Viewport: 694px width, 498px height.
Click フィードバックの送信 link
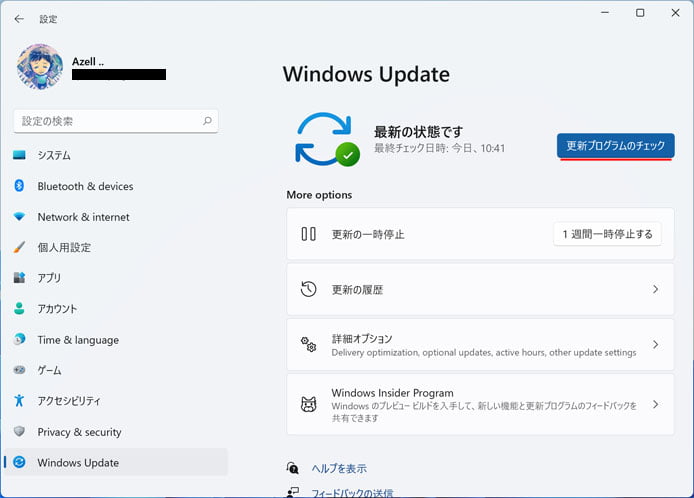click(x=352, y=493)
